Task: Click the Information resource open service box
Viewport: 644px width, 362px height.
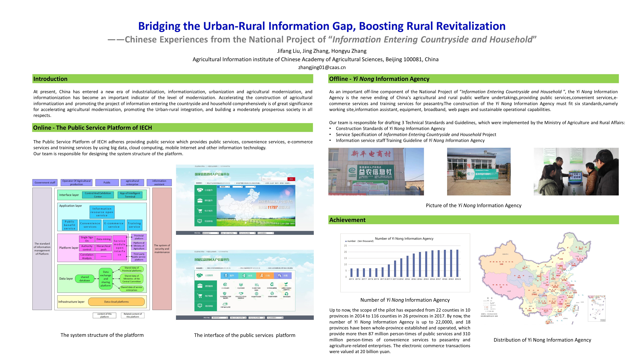Action: pyautogui.click(x=102, y=212)
